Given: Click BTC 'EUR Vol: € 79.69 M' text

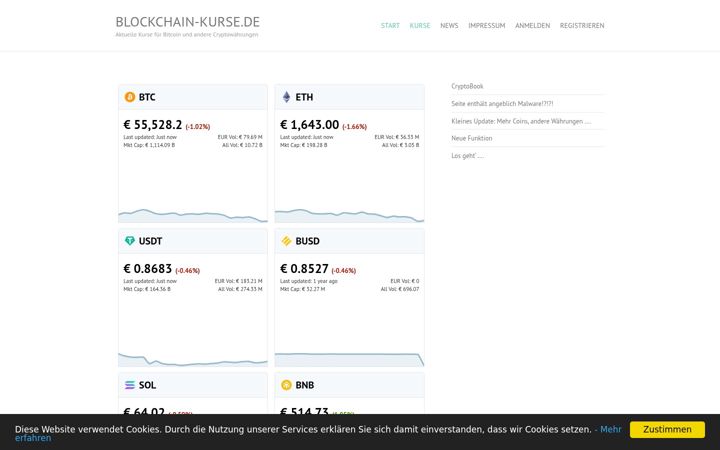Looking at the screenshot, I should click(240, 137).
